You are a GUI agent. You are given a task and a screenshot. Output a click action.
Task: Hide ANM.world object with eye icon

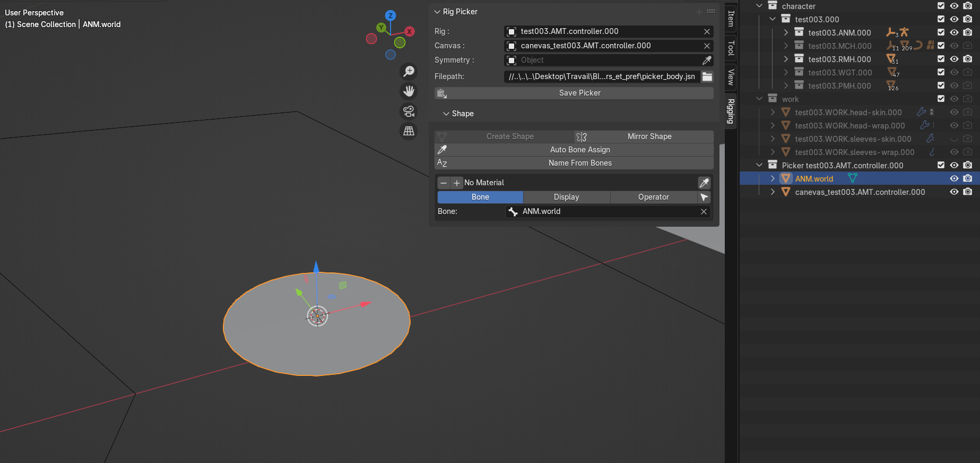coord(954,179)
